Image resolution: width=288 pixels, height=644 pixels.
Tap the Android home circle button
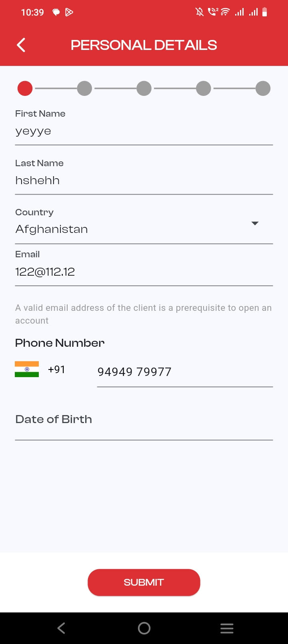tap(144, 628)
